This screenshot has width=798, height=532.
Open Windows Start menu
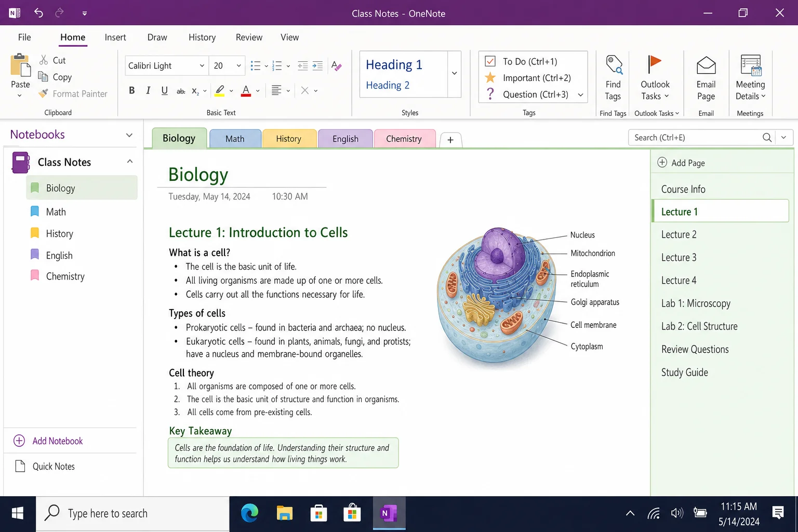point(18,513)
